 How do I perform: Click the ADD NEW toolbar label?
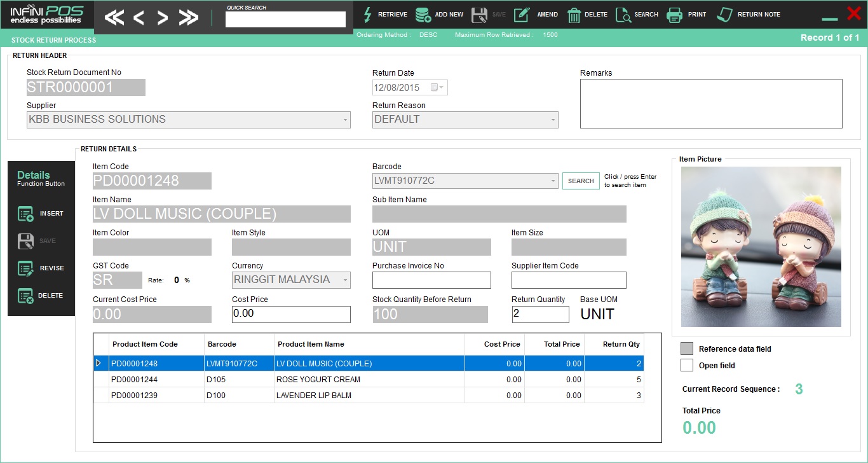pos(449,15)
